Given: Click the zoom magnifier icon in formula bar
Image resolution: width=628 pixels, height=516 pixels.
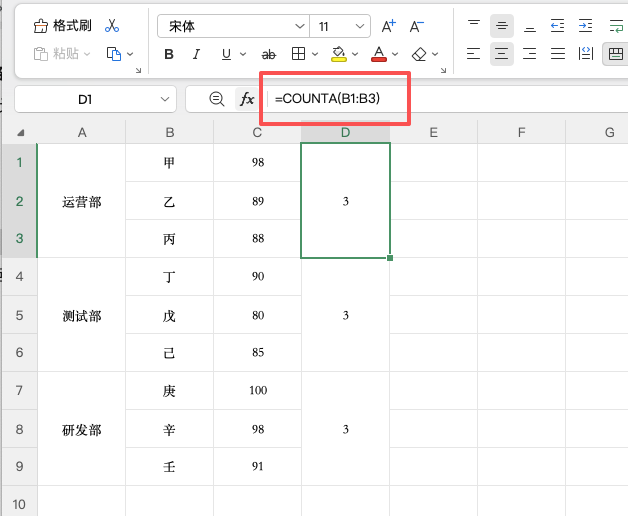Looking at the screenshot, I should pyautogui.click(x=217, y=99).
